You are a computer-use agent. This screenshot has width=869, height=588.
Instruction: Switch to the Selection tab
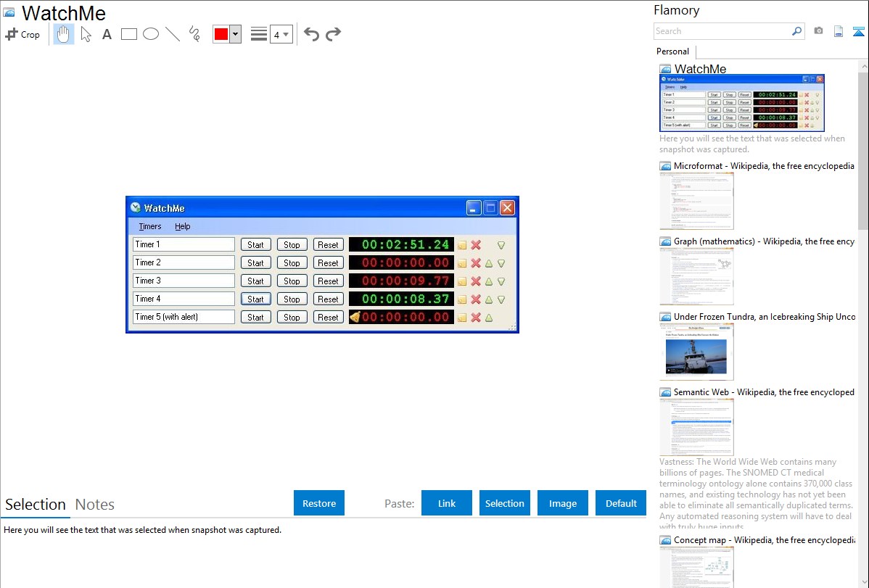36,505
